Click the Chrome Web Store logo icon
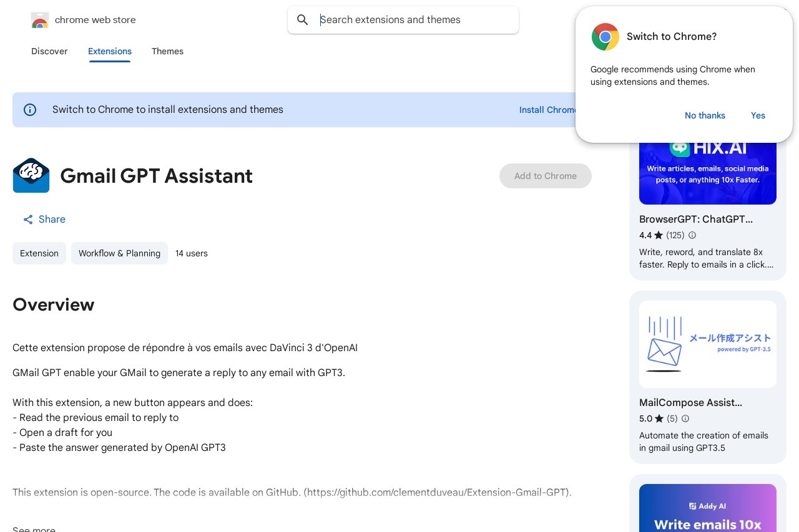 tap(40, 20)
